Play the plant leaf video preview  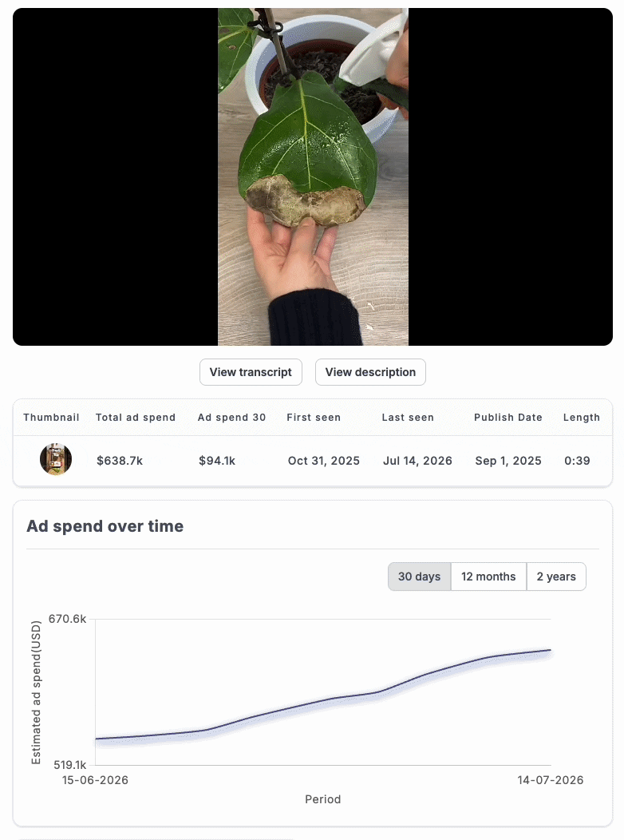tap(313, 176)
